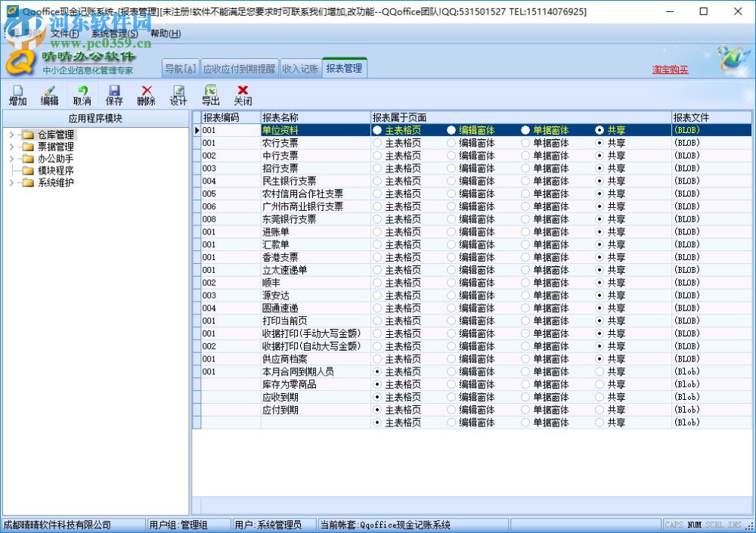This screenshot has height=533, width=756.
Task: Export data using the 导出 icon
Action: click(x=210, y=95)
